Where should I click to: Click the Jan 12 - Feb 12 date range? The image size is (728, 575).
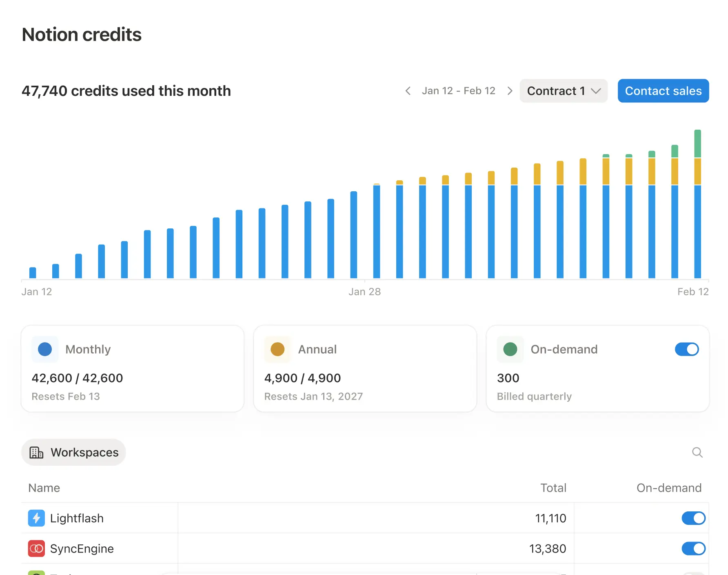click(459, 91)
